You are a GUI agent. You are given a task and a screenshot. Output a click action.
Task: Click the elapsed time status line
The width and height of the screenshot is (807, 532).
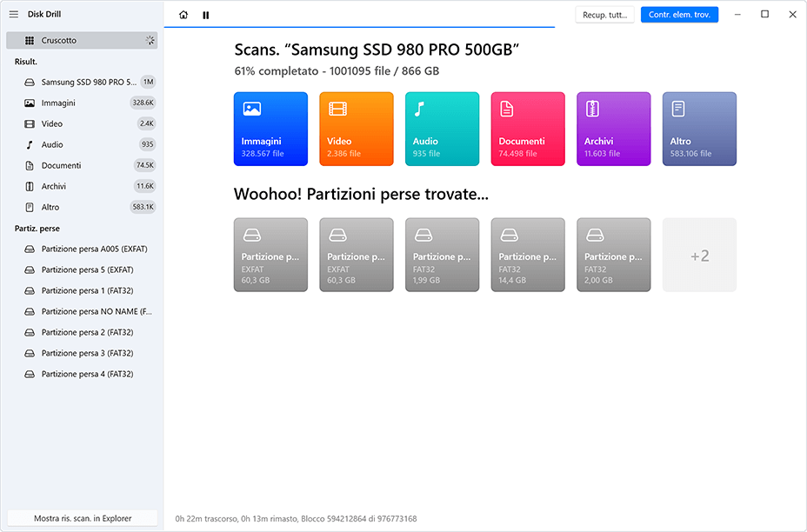[296, 519]
